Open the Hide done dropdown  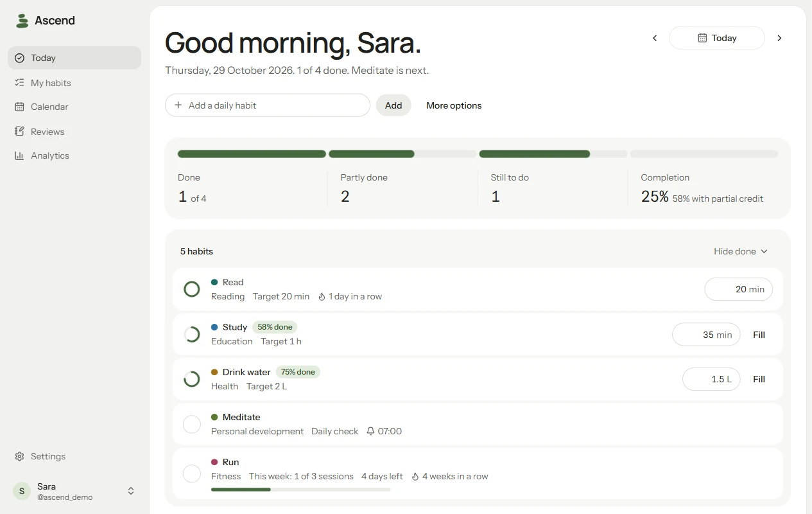coord(741,251)
